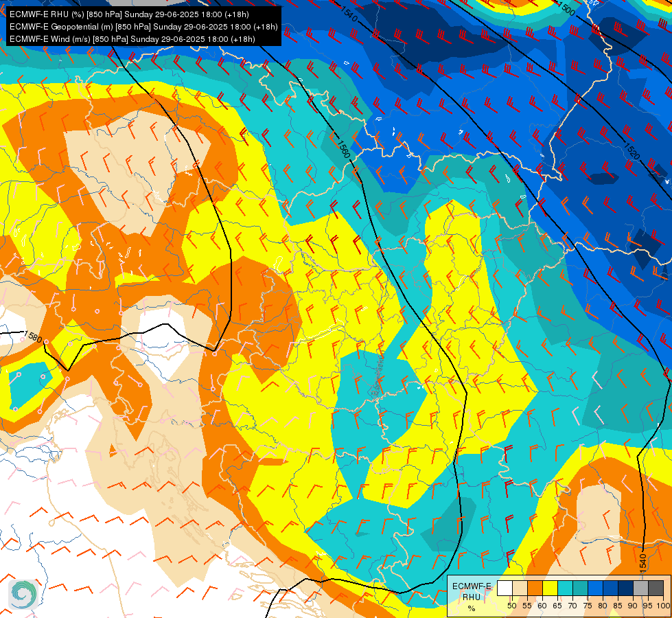The width and height of the screenshot is (672, 618).
Task: Click the 1520 contour label
Action: (x=632, y=151)
